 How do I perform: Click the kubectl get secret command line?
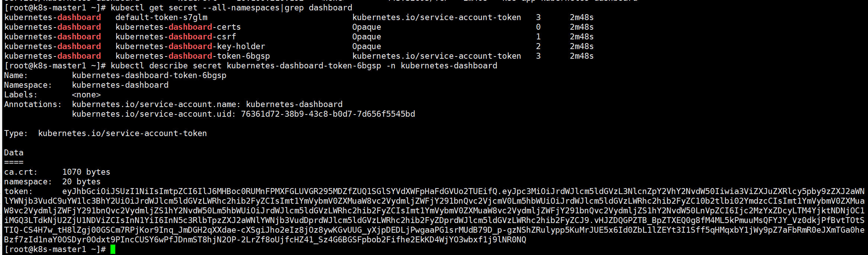tap(231, 8)
